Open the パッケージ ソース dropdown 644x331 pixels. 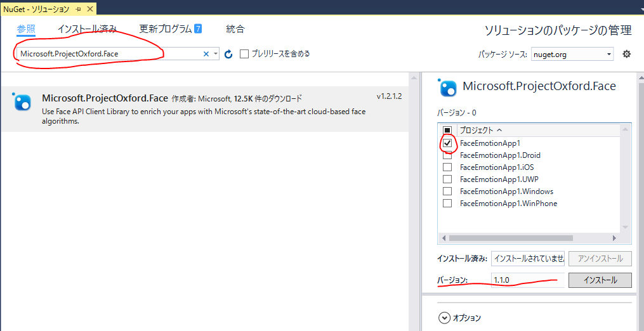pos(572,54)
